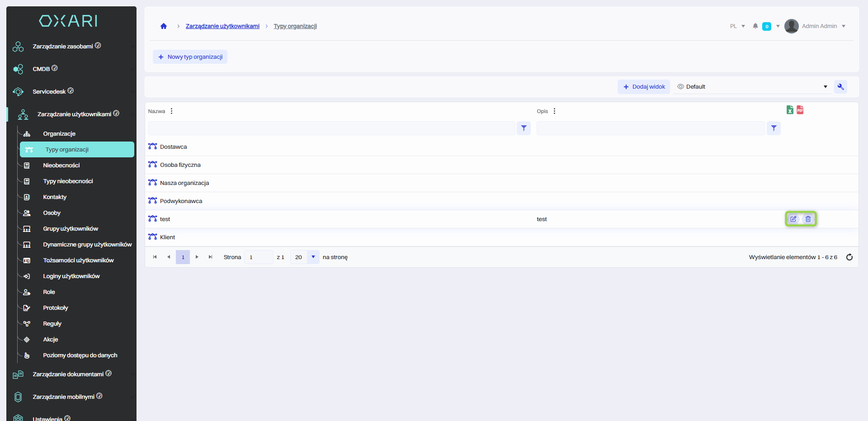Select Grupy użytkowników menu item

[x=71, y=229]
